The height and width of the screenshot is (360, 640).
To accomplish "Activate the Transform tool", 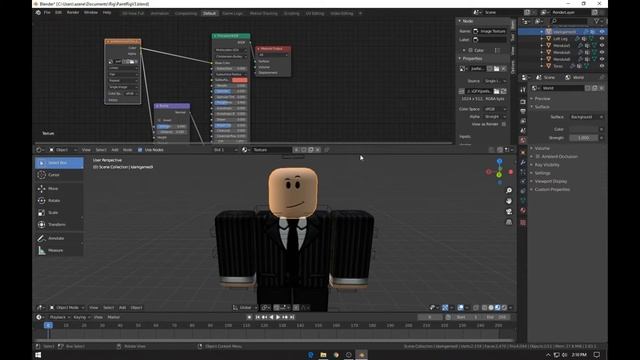I will [x=59, y=224].
